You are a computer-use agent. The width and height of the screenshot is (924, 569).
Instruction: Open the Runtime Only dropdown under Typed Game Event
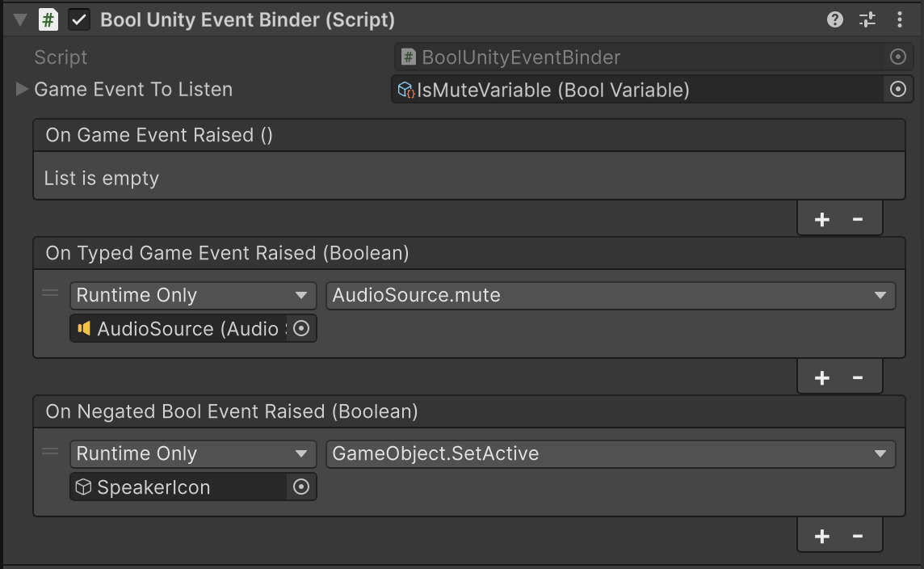[192, 295]
